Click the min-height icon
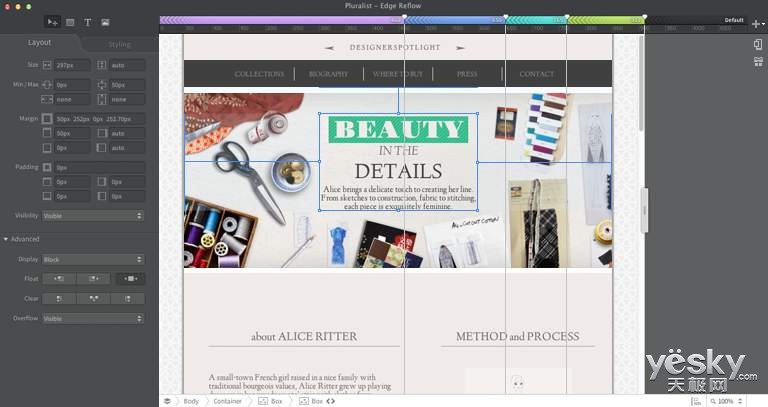Viewport: 768px width, 407px height. [x=101, y=85]
